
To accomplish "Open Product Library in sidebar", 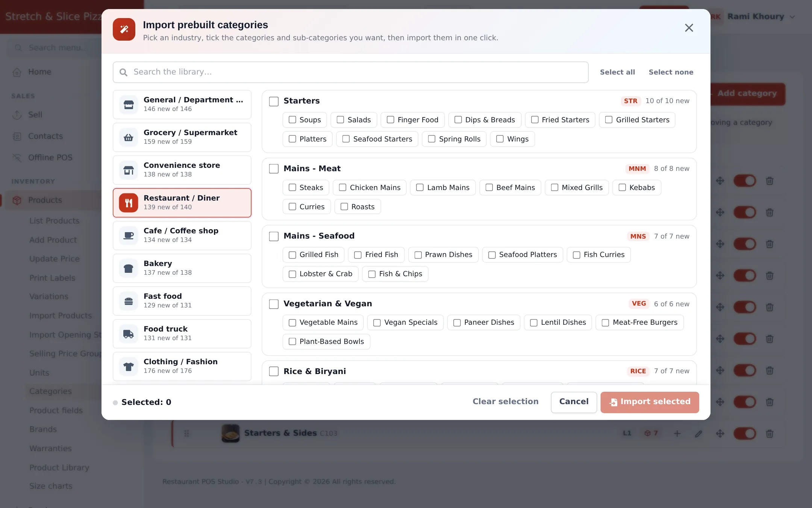I will [x=59, y=468].
